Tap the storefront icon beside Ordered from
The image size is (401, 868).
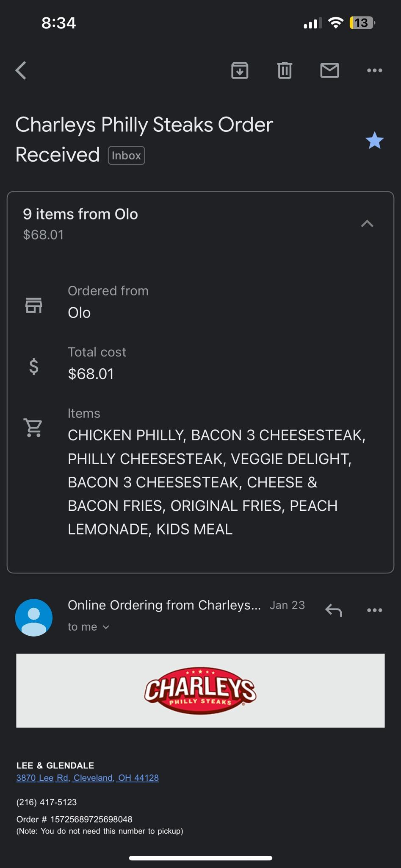34,305
